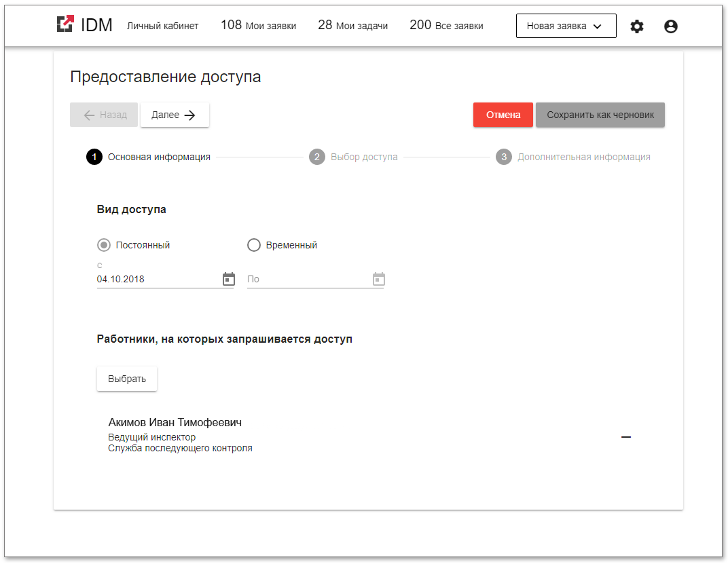Click the red Отмена button

pos(503,115)
